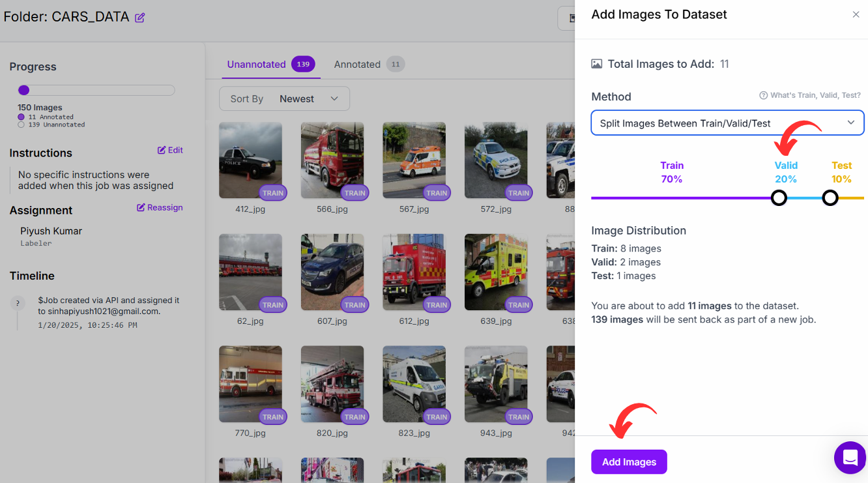
Task: Click the Valid/Test slider handle
Action: click(830, 198)
